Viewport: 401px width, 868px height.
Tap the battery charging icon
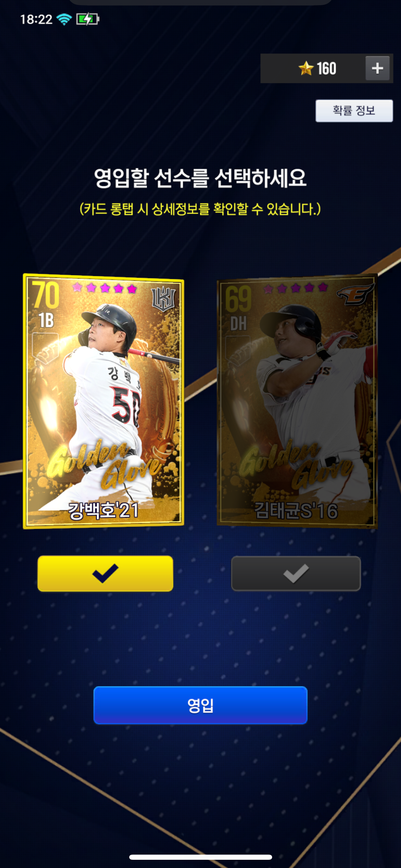pos(88,19)
